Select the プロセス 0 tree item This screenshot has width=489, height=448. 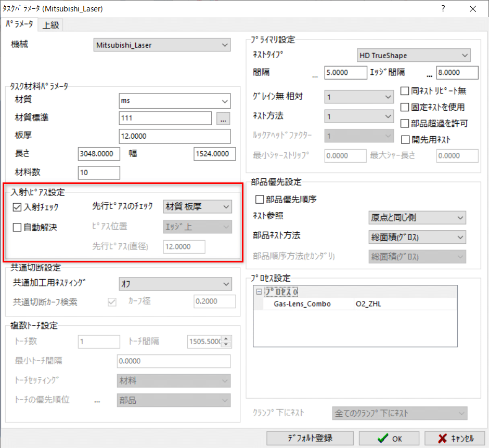pos(281,292)
